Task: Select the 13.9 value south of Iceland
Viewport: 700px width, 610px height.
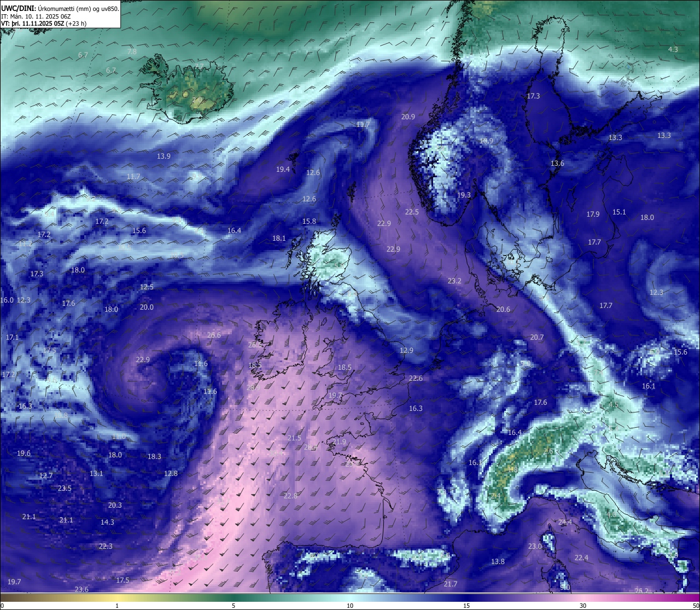Action: click(164, 156)
